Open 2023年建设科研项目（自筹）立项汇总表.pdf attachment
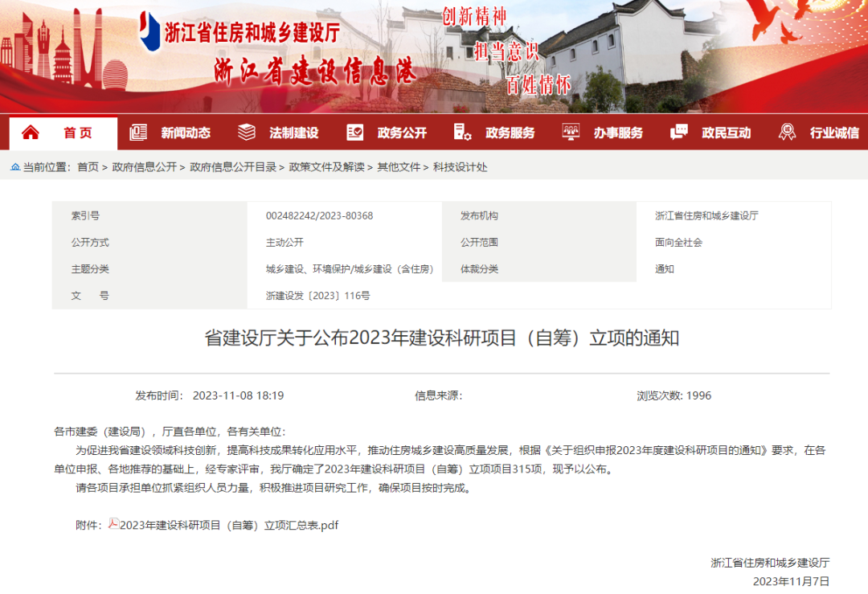The width and height of the screenshot is (868, 594). tap(229, 525)
